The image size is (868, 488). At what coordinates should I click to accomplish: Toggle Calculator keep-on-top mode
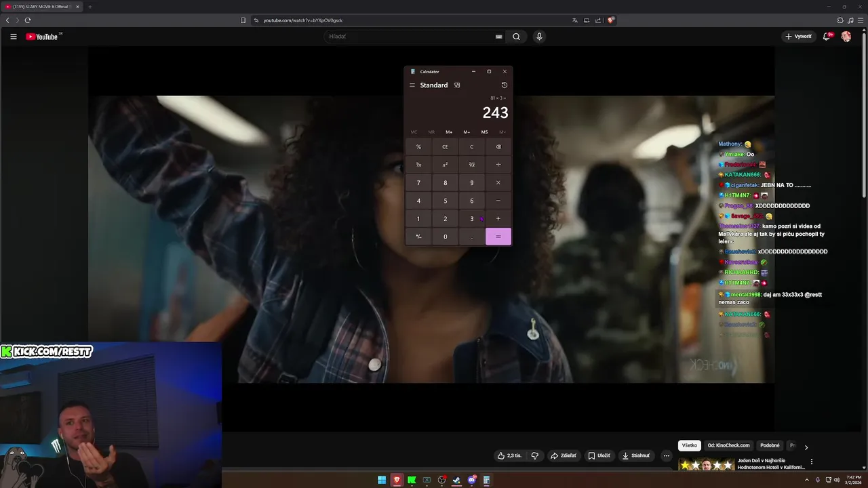457,85
